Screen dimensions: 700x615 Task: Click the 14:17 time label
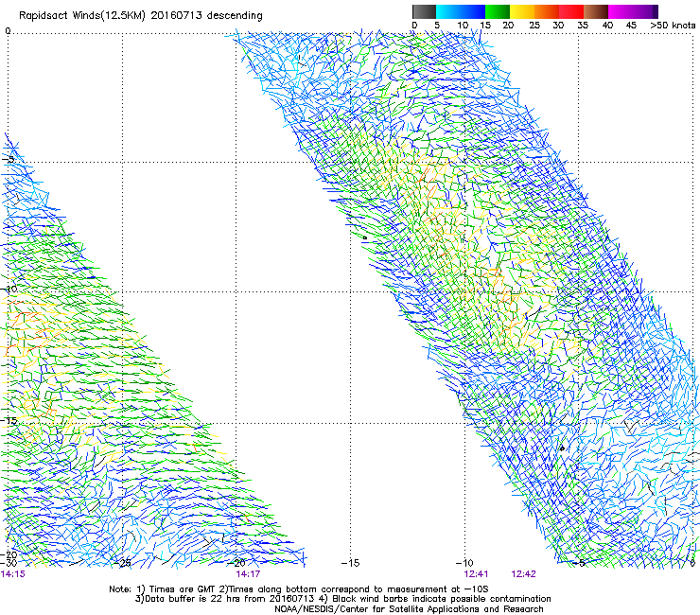[x=248, y=574]
